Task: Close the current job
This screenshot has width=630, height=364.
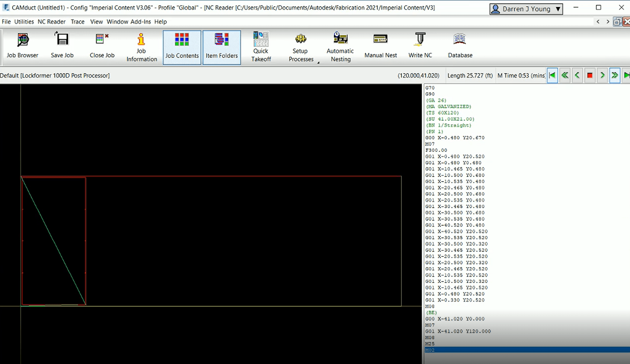Action: (102, 45)
